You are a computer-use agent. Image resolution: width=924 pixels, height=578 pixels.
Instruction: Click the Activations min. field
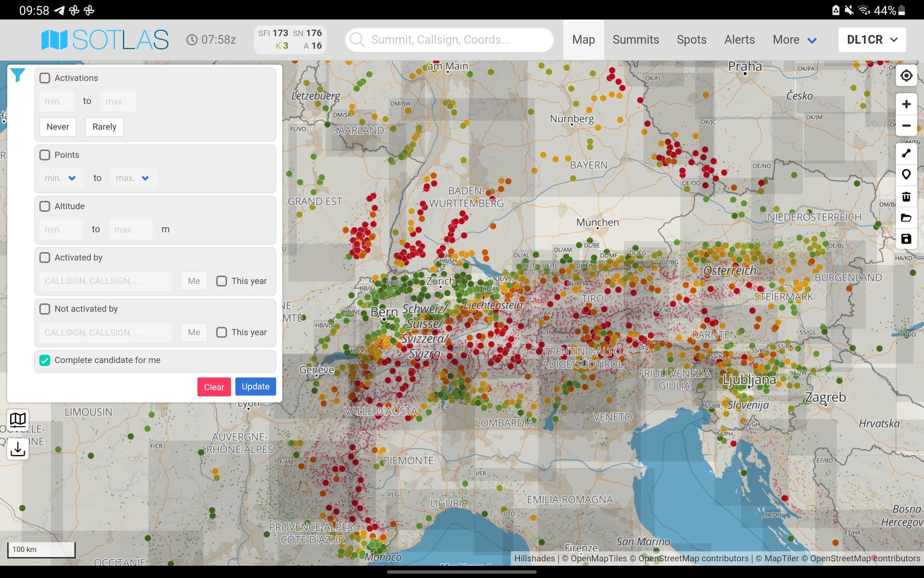point(57,101)
